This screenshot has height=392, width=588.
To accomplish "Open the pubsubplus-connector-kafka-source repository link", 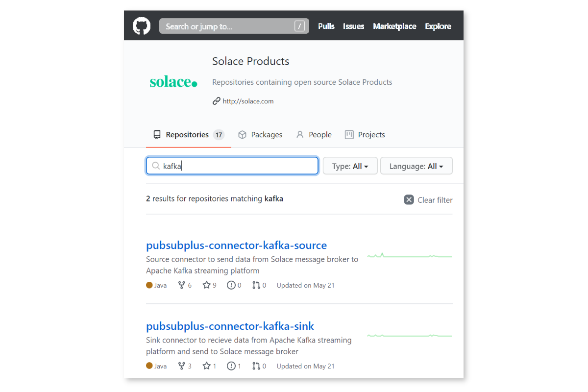I will click(236, 245).
